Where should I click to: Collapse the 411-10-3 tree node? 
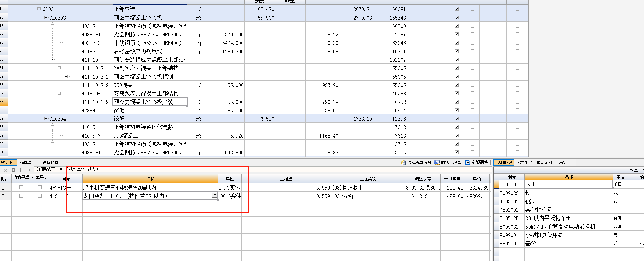coord(59,68)
